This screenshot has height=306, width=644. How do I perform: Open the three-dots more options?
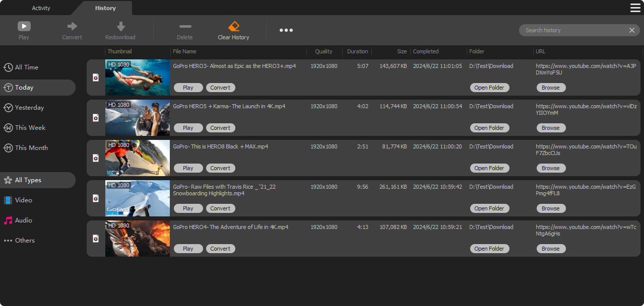pyautogui.click(x=286, y=30)
